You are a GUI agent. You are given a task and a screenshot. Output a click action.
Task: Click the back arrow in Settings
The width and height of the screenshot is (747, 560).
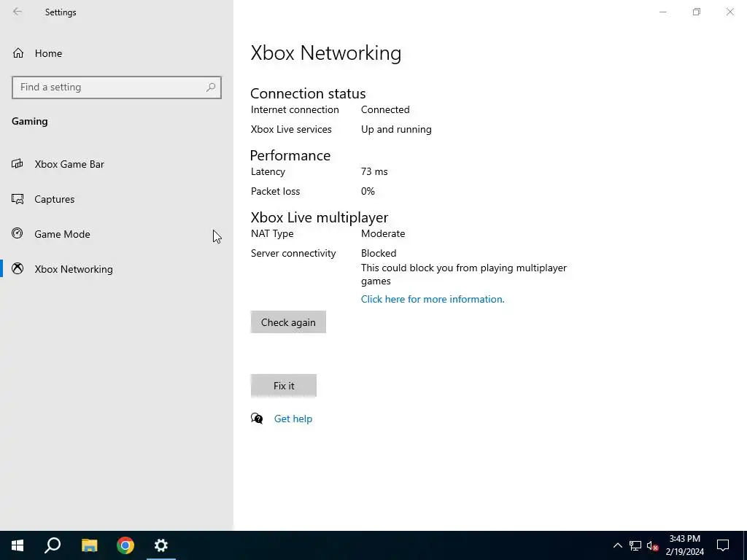[x=18, y=12]
